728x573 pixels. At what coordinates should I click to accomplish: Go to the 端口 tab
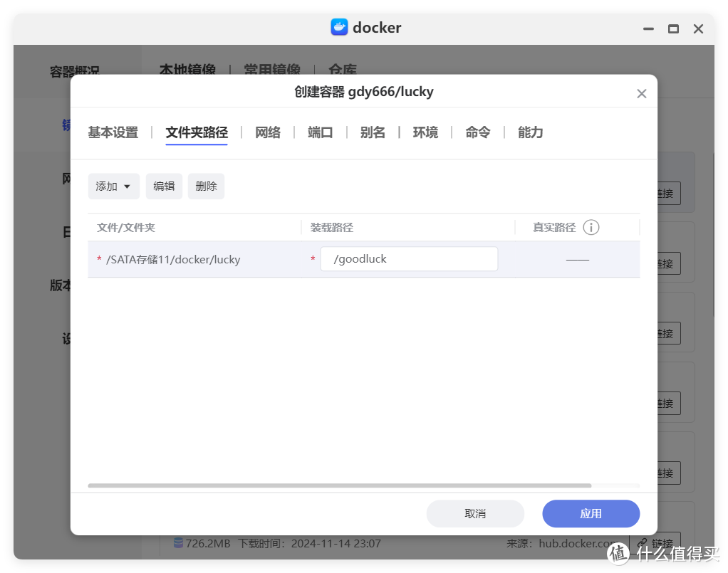pos(321,132)
